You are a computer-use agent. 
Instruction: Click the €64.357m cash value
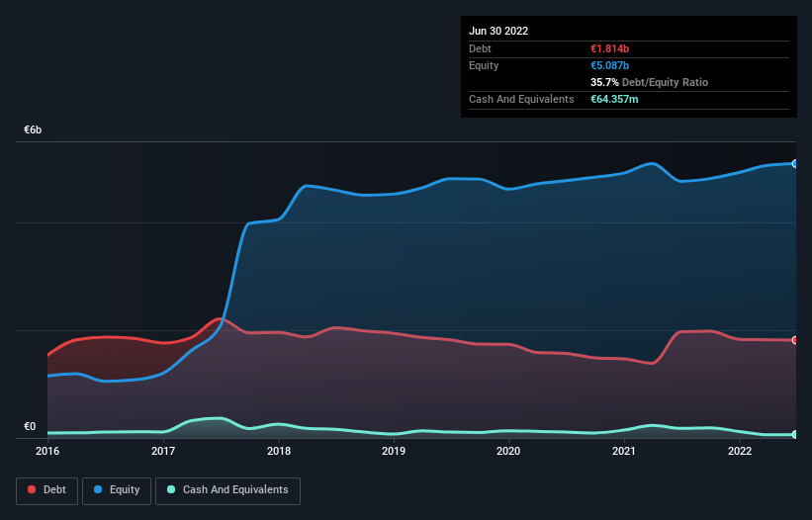pos(614,99)
